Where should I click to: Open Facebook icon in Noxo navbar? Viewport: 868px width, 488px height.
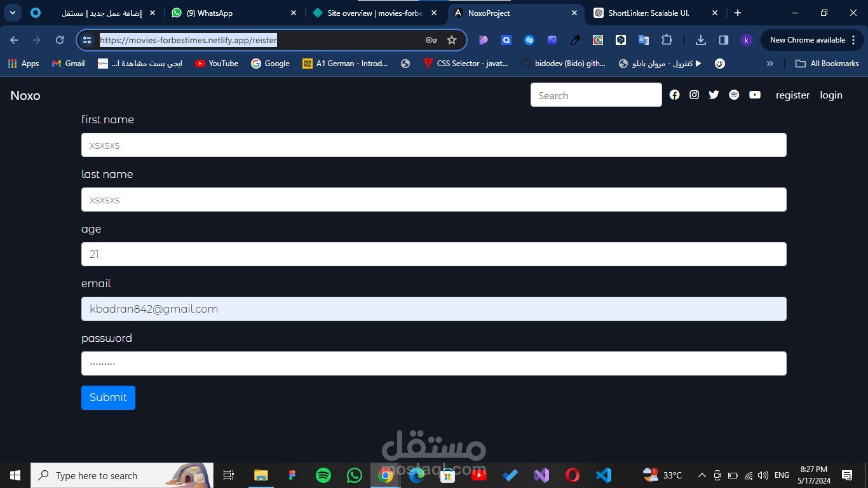[x=674, y=95]
